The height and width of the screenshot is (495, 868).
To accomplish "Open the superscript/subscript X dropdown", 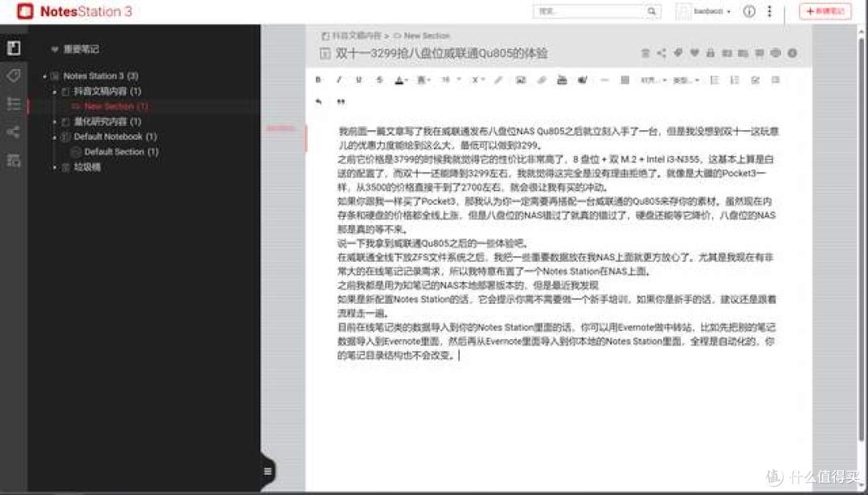I will pos(477,80).
